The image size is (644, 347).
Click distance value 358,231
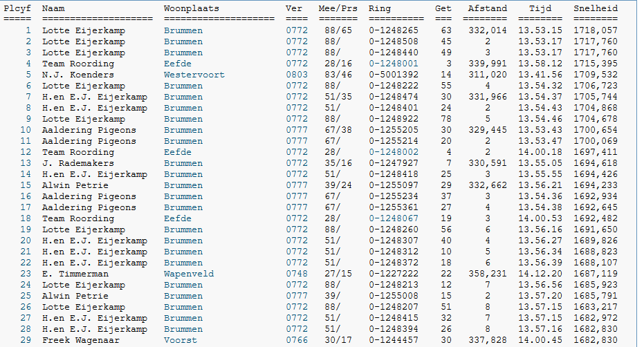click(487, 274)
